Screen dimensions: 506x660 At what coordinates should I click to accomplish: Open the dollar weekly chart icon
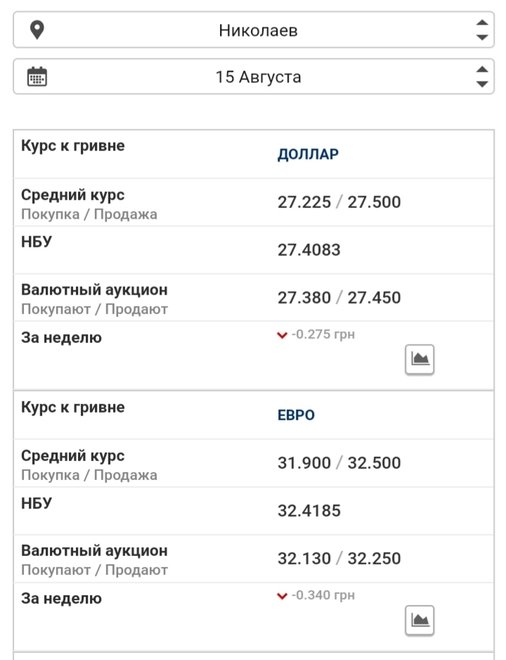point(419,359)
